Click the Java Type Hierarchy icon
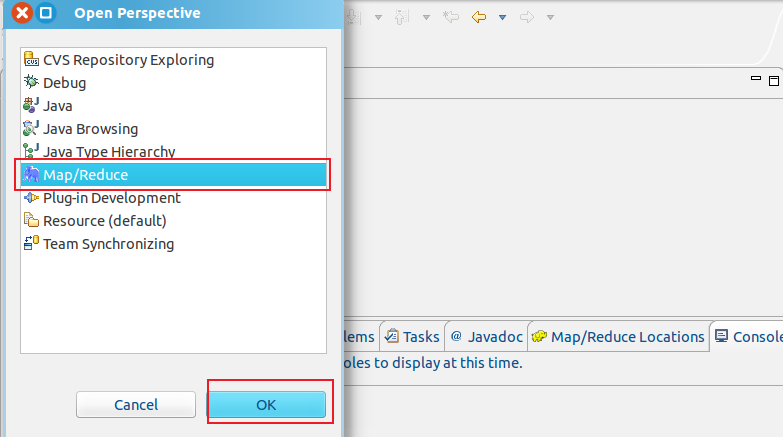 pos(31,151)
